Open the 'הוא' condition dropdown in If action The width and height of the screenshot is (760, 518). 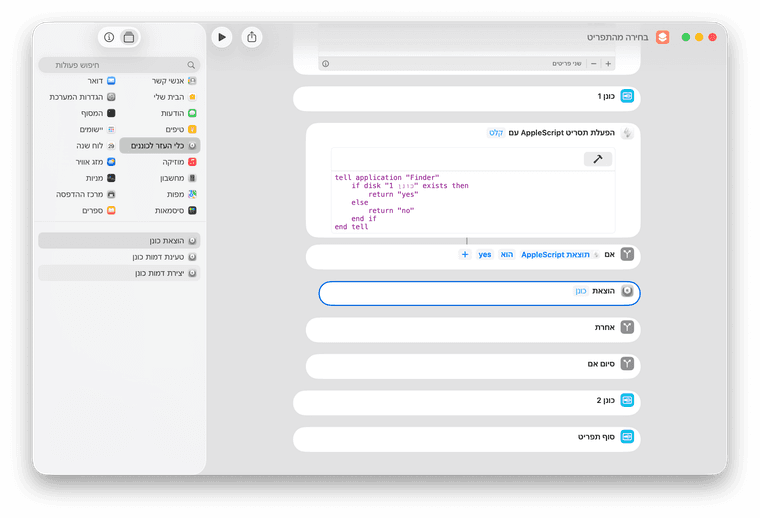(506, 255)
